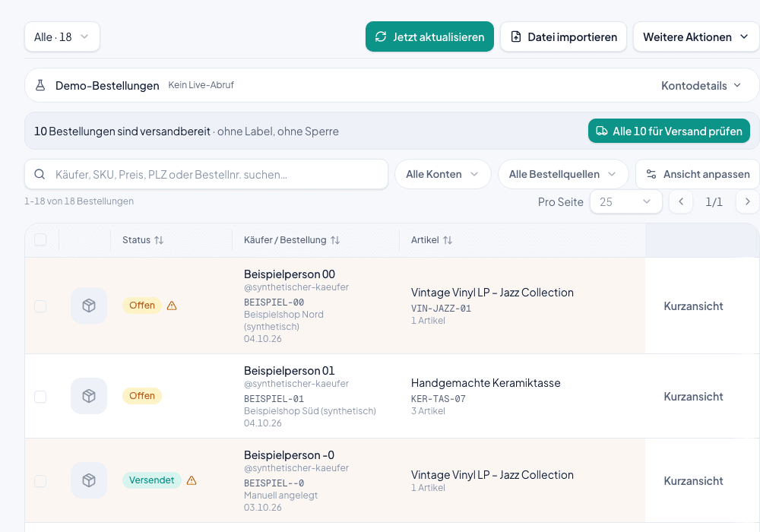Viewport: 760px width, 532px height.
Task: Click 1-18 von 18 Bestellungen text
Action: [79, 201]
